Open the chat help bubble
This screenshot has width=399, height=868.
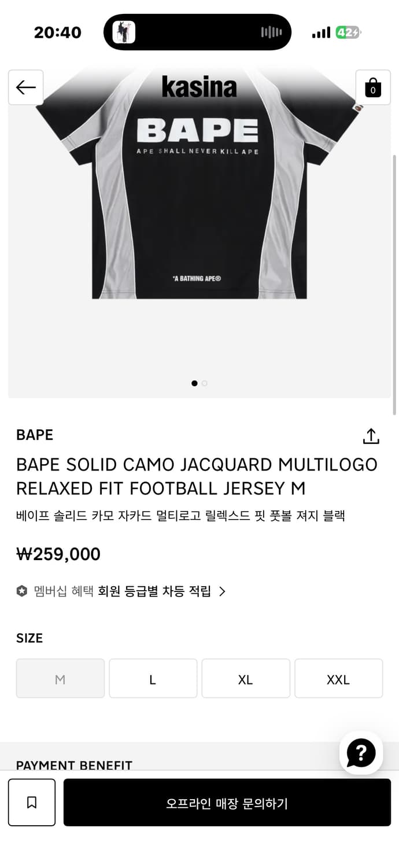361,753
